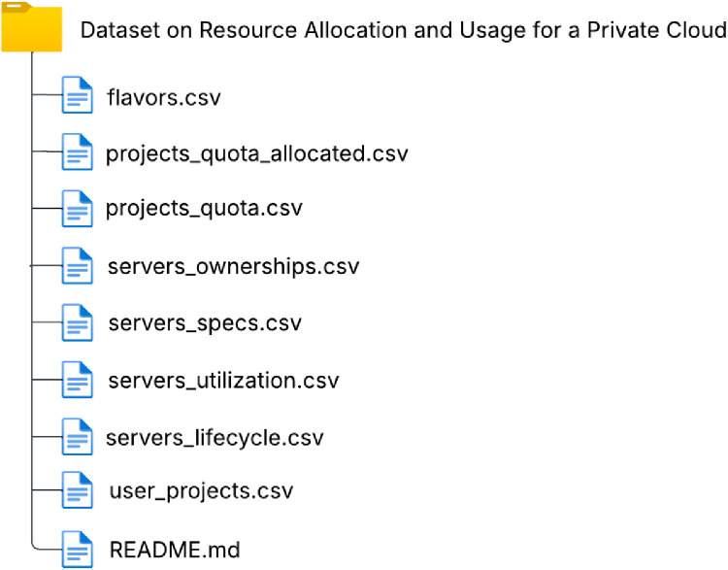
Task: Select the servers_specs.csv filename label
Action: point(205,324)
